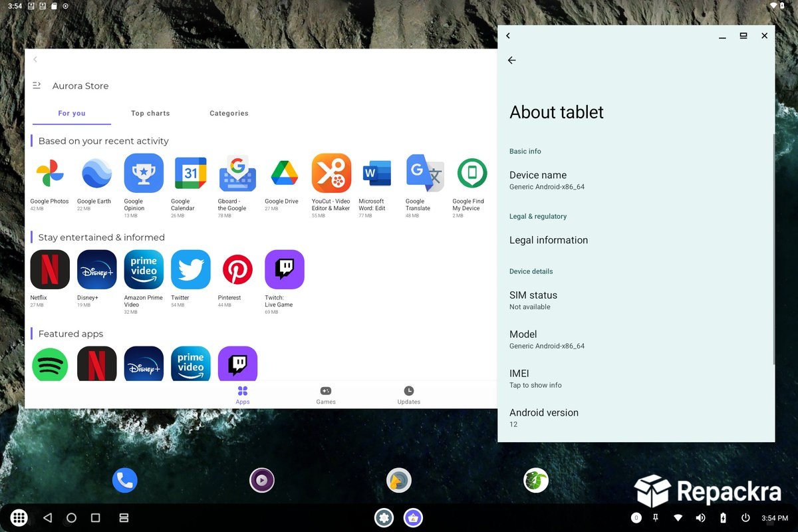
Task: Open Google Earth app listing
Action: pyautogui.click(x=97, y=174)
